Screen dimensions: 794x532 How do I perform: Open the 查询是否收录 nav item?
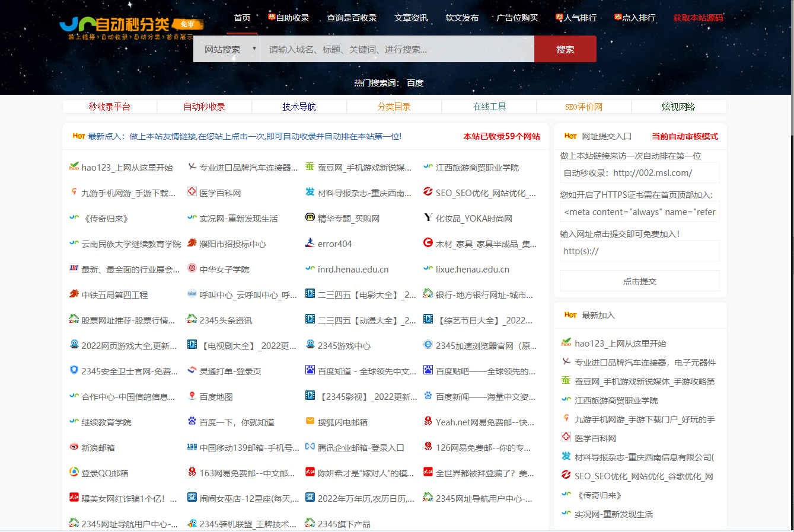pos(352,18)
